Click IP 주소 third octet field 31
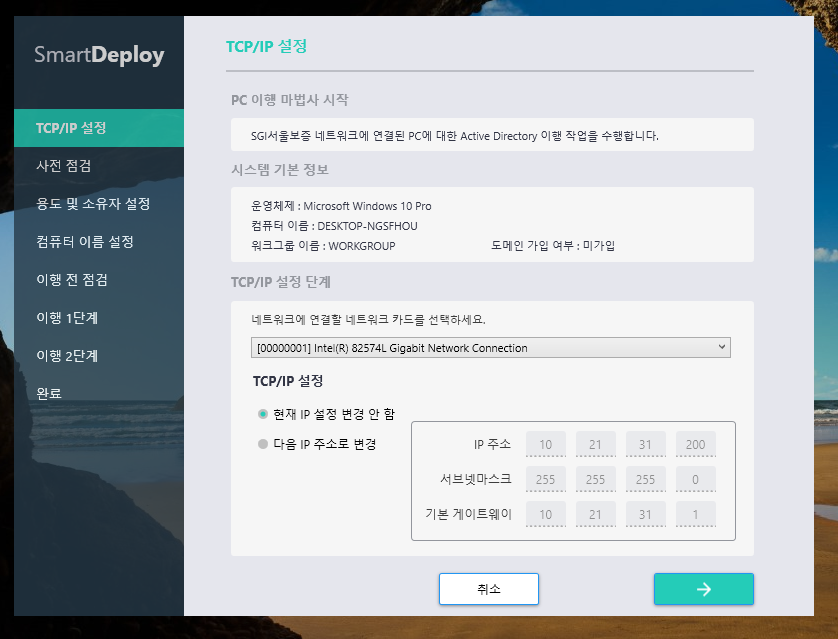Screen dimensions: 838x639 pos(646,444)
